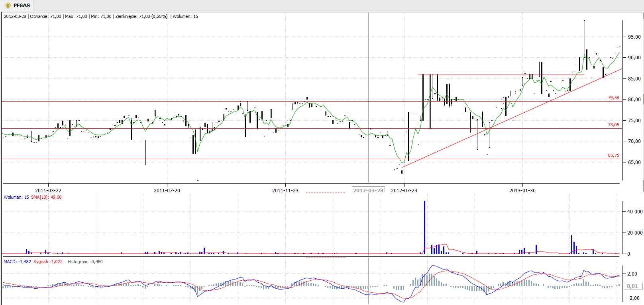Click the 75,00 price axis label
The width and height of the screenshot is (644, 305).
tap(634, 121)
